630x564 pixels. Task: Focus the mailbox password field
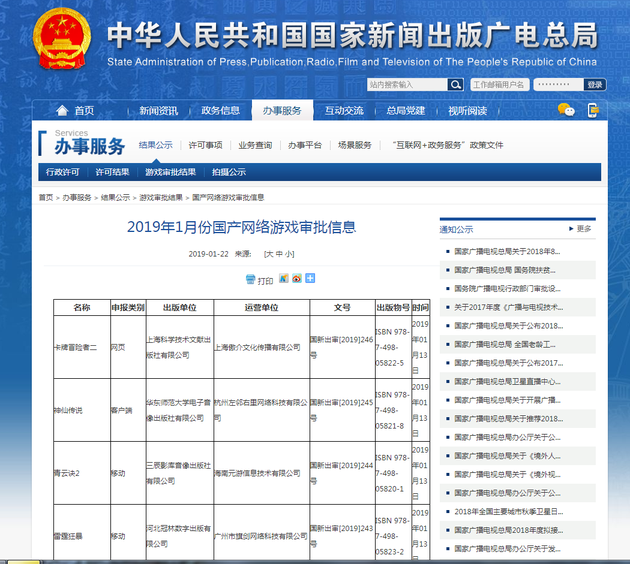[558, 85]
